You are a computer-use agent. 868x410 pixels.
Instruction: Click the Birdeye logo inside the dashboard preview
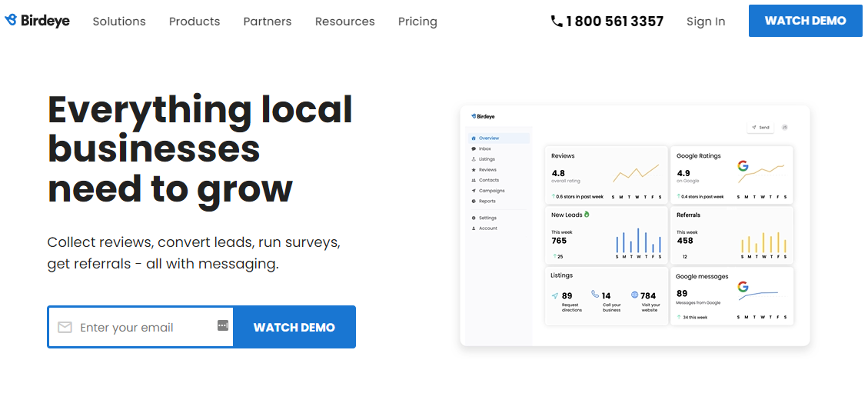pos(484,116)
